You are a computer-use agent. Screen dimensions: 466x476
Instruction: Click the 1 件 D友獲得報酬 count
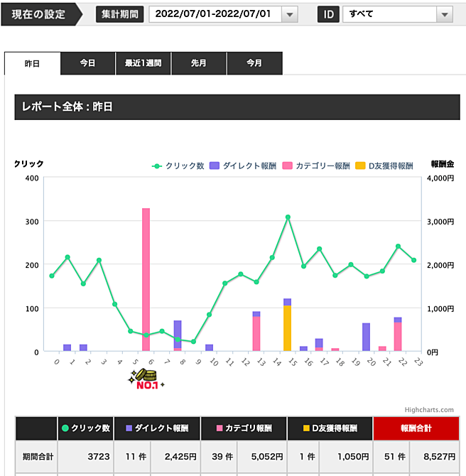[x=307, y=457]
